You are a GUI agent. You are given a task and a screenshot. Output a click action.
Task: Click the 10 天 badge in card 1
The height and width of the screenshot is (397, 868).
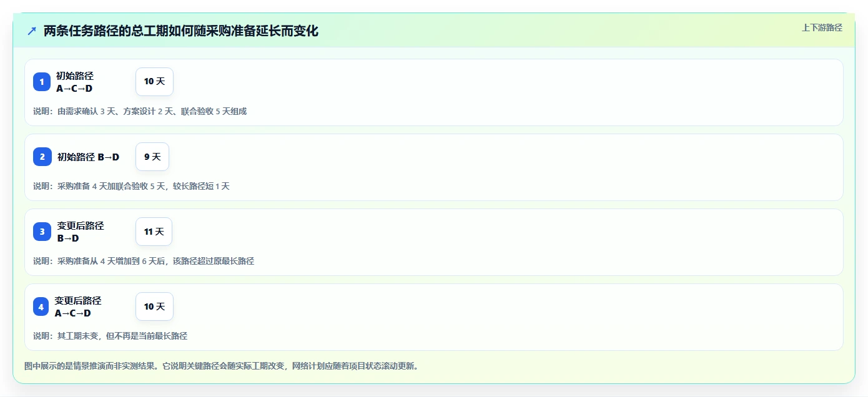tap(154, 82)
